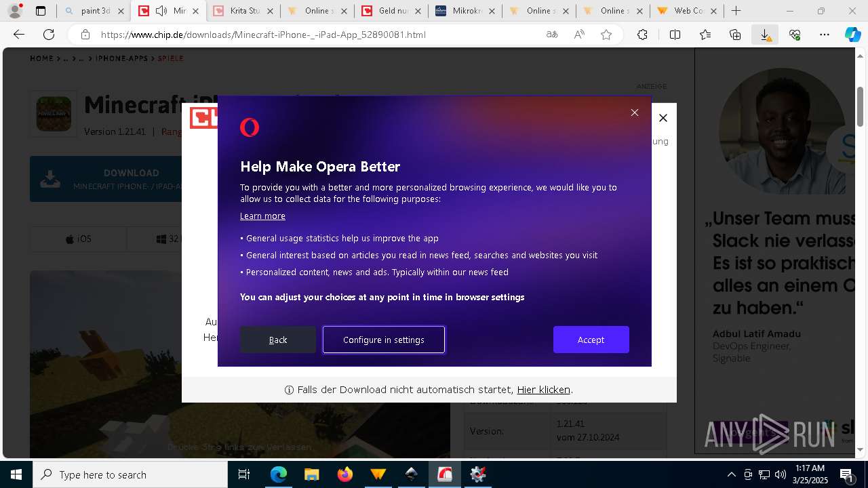Screen dimensions: 868x488
Task: Click the taskbar search box
Action: pyautogui.click(x=130, y=474)
